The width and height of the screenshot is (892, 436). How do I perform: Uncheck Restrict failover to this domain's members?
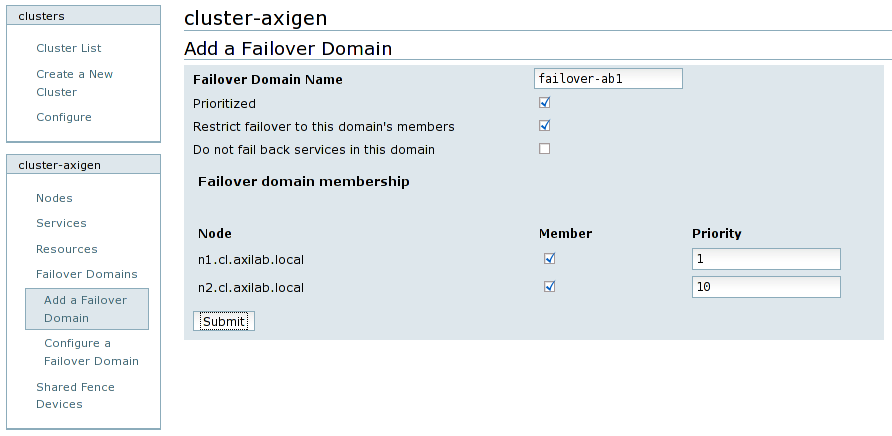(x=545, y=126)
